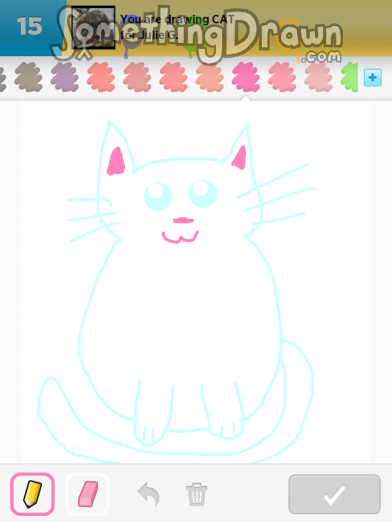Select the pink eraser tool
The width and height of the screenshot is (392, 522).
pyautogui.click(x=88, y=494)
